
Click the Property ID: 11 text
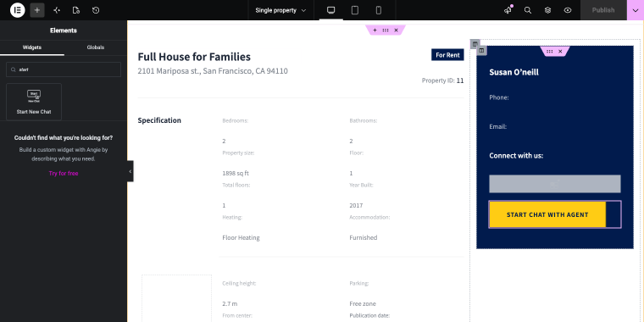pyautogui.click(x=442, y=80)
